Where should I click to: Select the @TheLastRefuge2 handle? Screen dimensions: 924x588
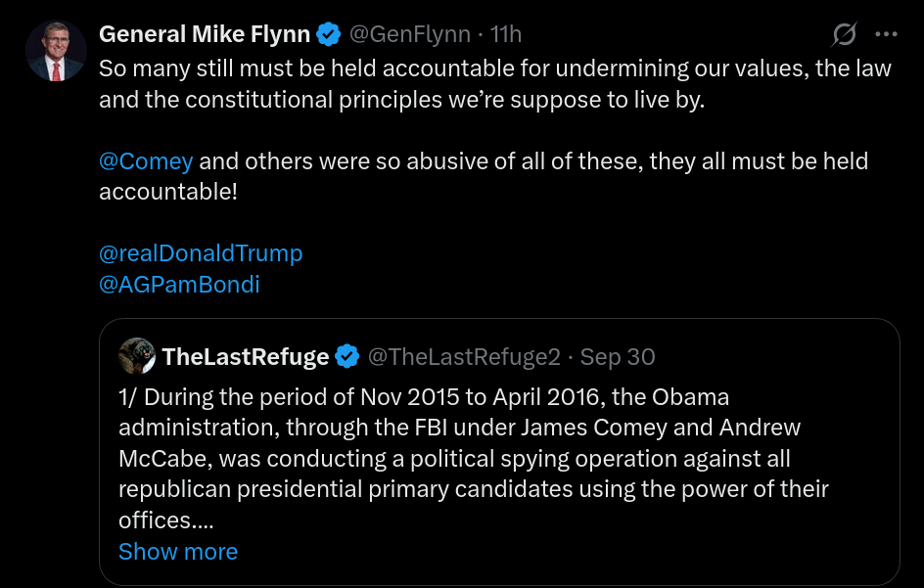pyautogui.click(x=463, y=357)
